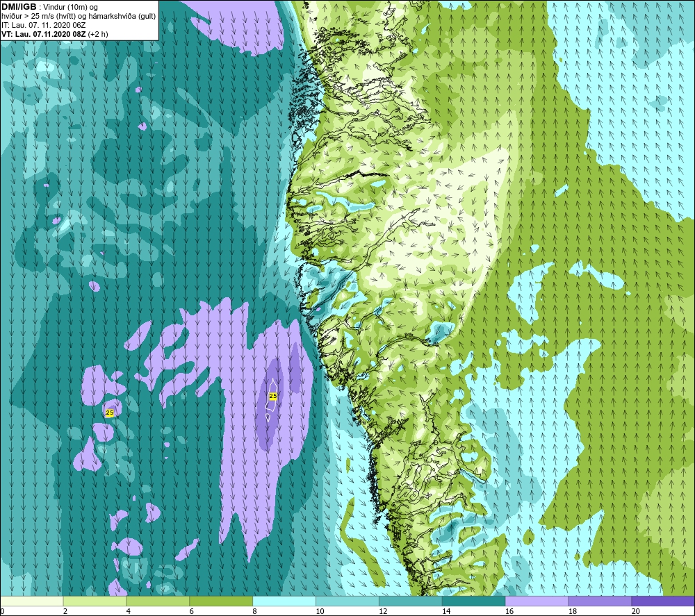Click the yellow 25 label inside the white contour
Screen dimensions: 695x616
click(273, 396)
